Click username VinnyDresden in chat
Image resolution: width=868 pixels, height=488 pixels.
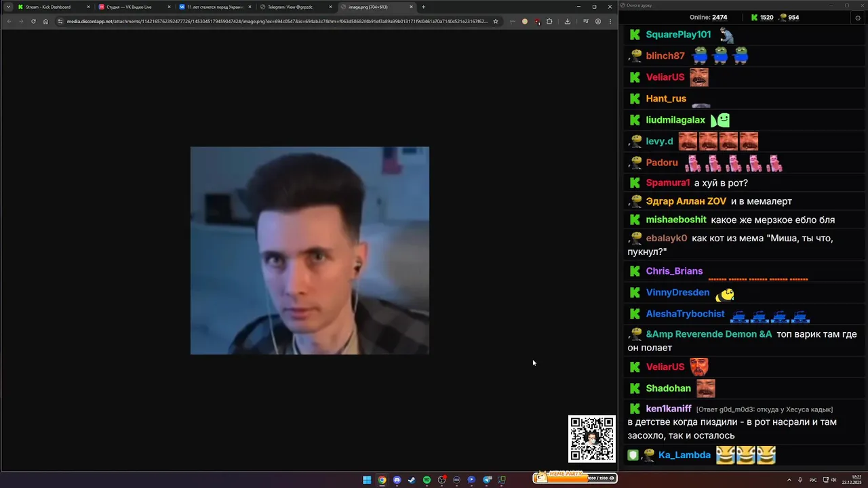click(677, 293)
